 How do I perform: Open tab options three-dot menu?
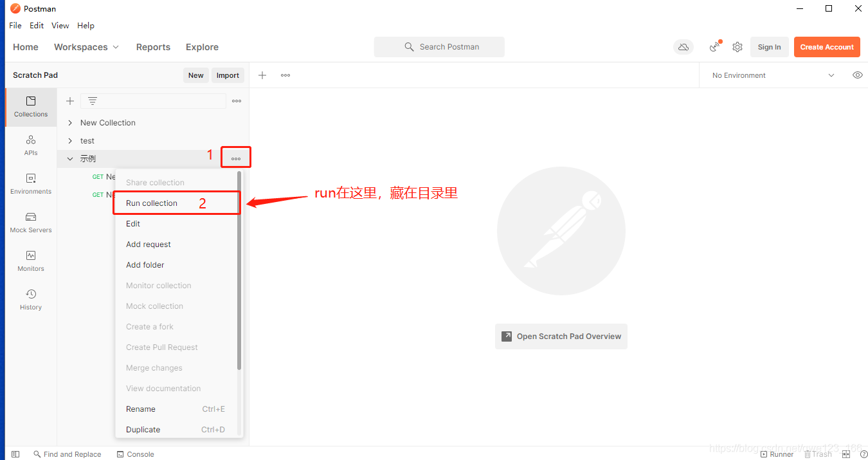coord(285,75)
